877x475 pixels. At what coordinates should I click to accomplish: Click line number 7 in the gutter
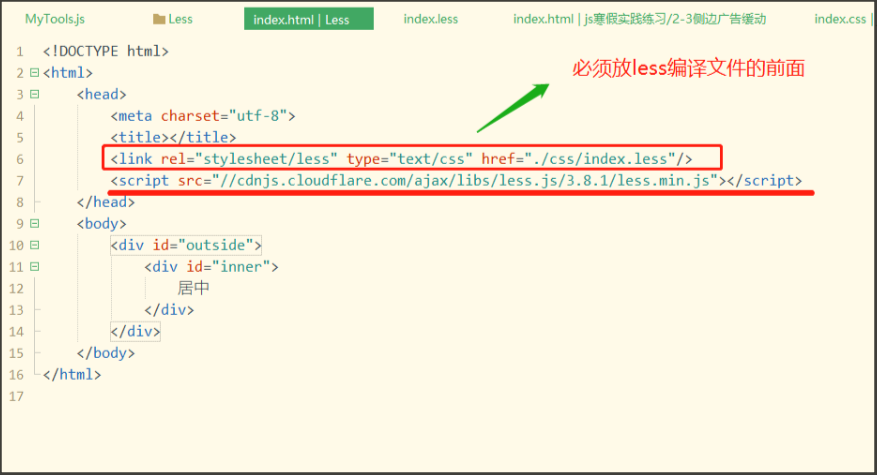pyautogui.click(x=19, y=181)
